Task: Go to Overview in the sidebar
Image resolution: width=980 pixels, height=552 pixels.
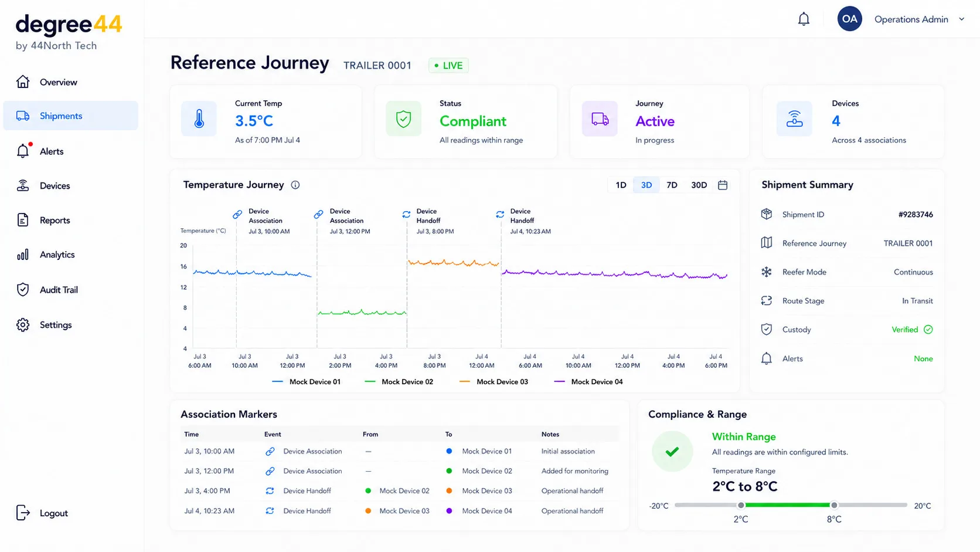Action: click(x=71, y=82)
